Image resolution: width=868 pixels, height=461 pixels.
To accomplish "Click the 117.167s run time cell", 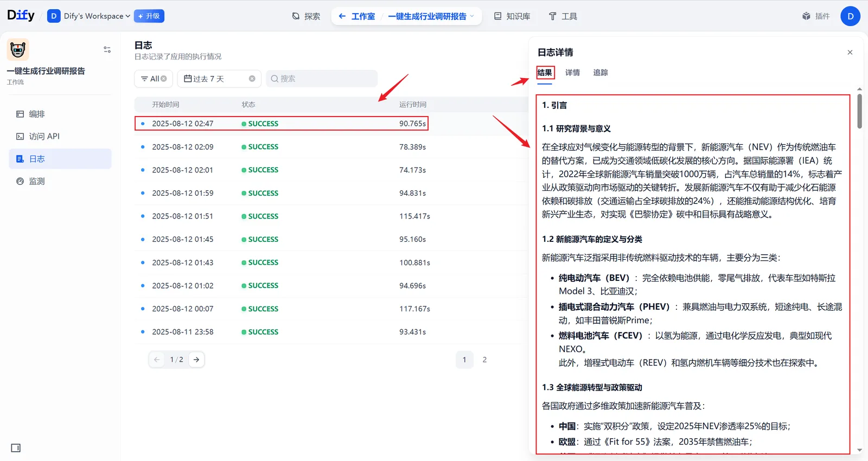I will click(414, 309).
